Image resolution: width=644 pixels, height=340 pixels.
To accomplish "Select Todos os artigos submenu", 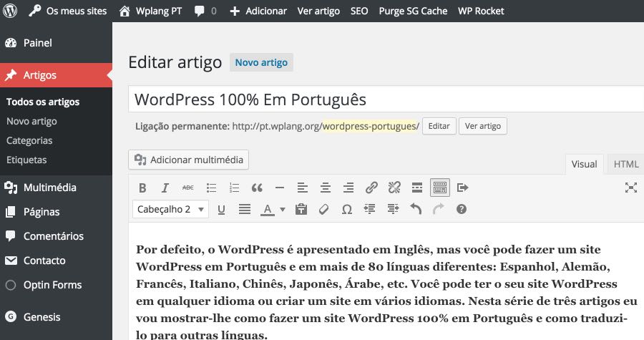I will click(x=43, y=102).
